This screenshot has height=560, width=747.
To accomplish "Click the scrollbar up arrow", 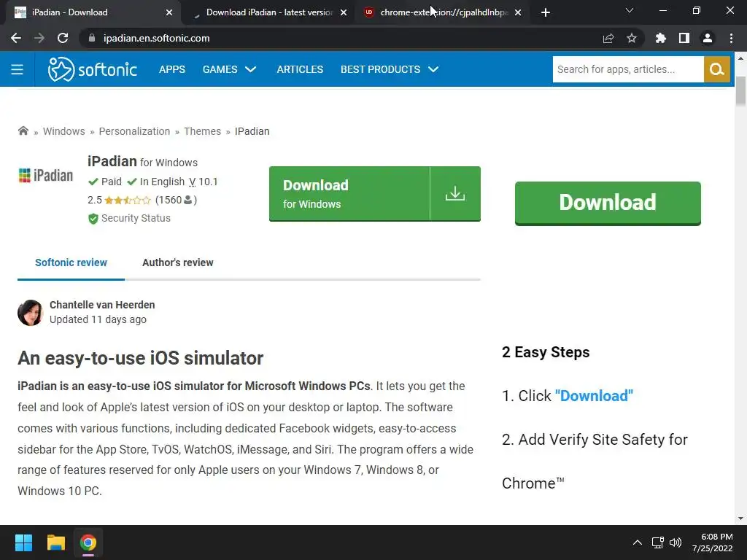I will [x=740, y=58].
